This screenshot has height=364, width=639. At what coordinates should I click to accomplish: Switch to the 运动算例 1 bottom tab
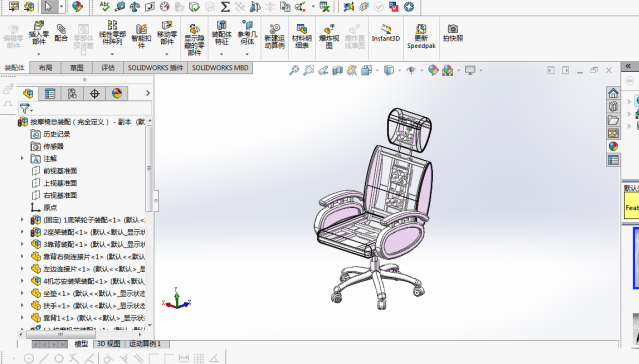click(x=146, y=344)
